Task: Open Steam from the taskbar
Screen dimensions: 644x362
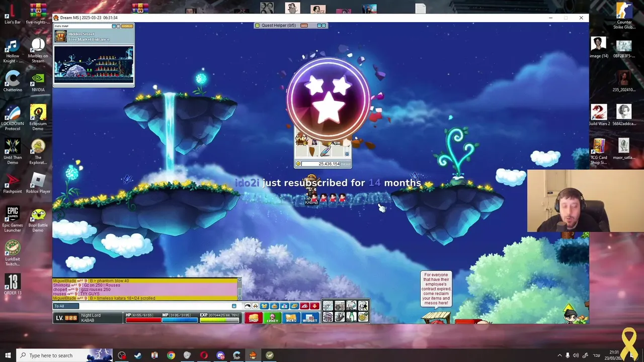Action: 138,355
